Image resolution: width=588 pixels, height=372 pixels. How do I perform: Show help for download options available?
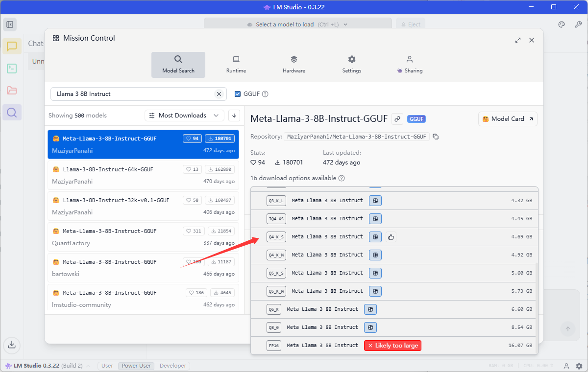[x=342, y=178]
